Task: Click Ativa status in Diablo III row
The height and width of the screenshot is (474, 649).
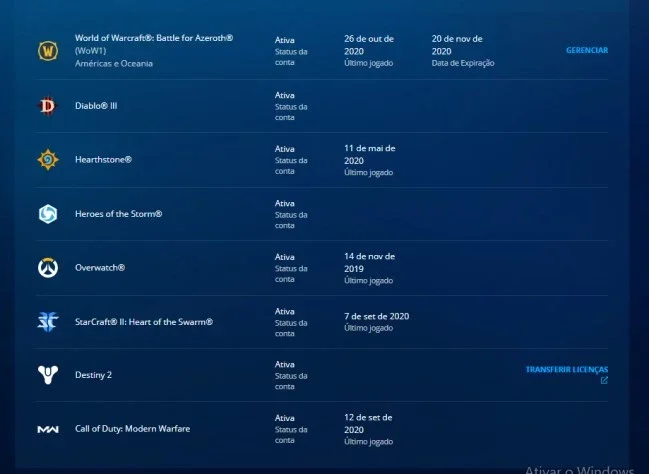Action: coord(285,96)
